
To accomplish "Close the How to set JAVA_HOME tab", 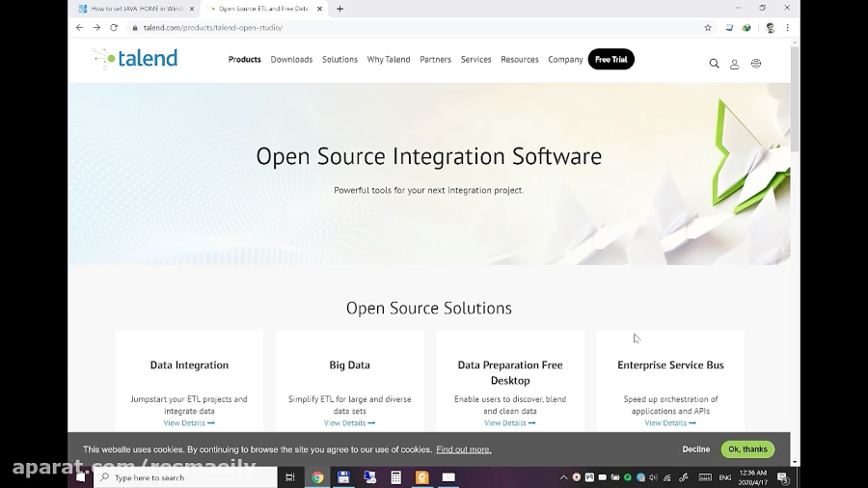I will point(192,9).
